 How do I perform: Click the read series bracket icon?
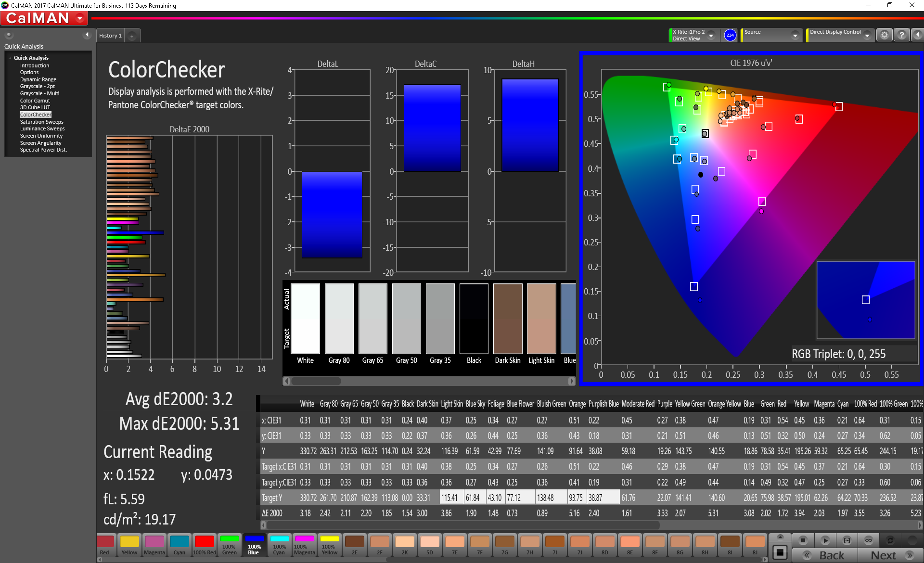click(847, 540)
